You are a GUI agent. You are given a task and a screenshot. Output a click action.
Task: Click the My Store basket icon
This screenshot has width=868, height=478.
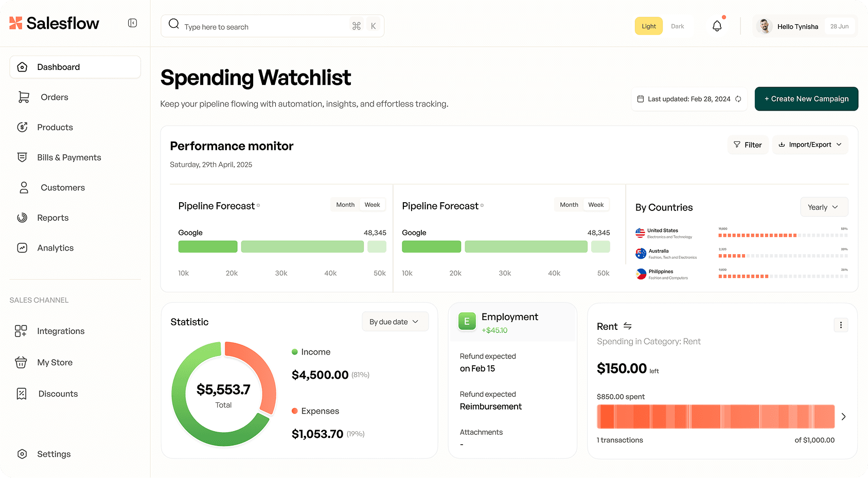21,362
